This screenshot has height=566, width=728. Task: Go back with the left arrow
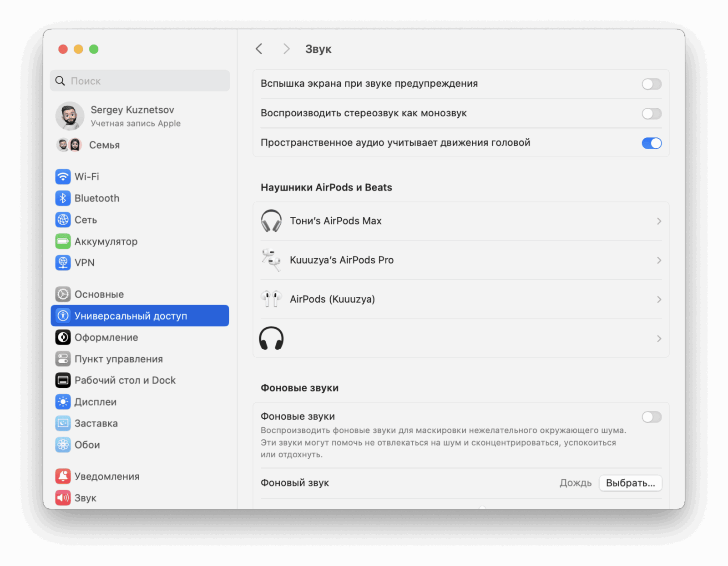pyautogui.click(x=259, y=49)
